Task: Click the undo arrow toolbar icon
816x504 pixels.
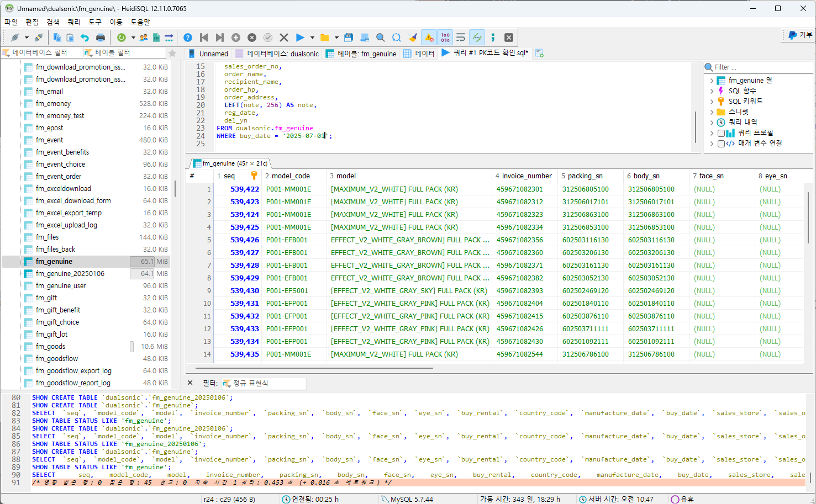Action: coord(85,38)
